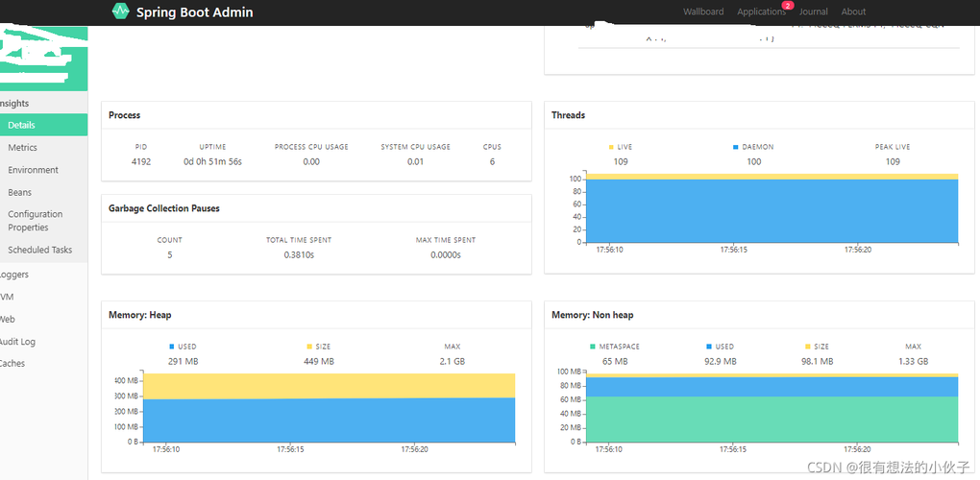
Task: Select Details in the sidebar
Action: (x=21, y=125)
